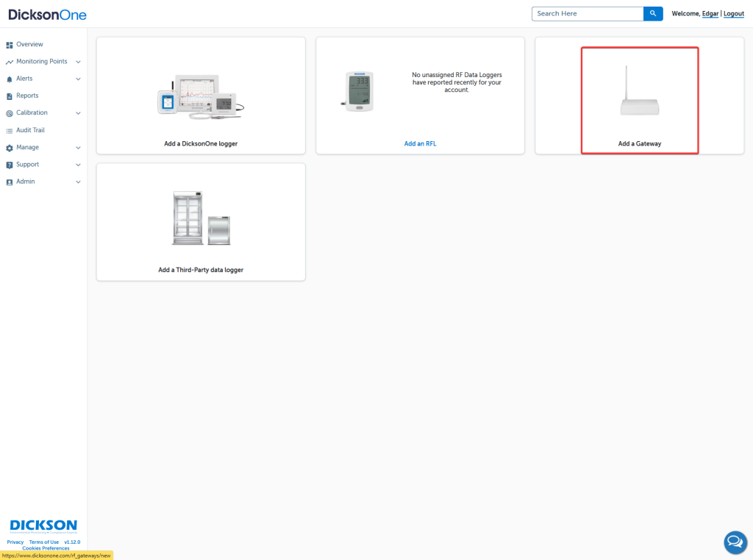Expand the Calibration submenu arrow
The width and height of the screenshot is (753, 560).
tap(78, 113)
